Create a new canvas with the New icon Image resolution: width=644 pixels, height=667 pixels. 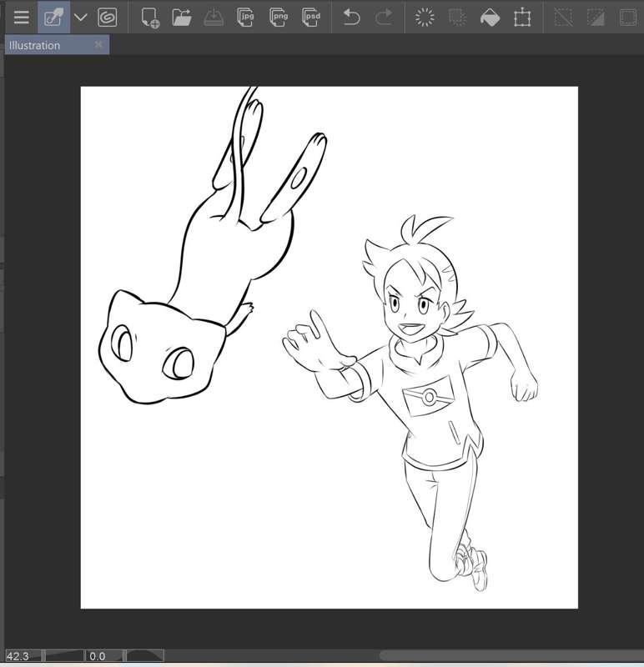pyautogui.click(x=150, y=18)
